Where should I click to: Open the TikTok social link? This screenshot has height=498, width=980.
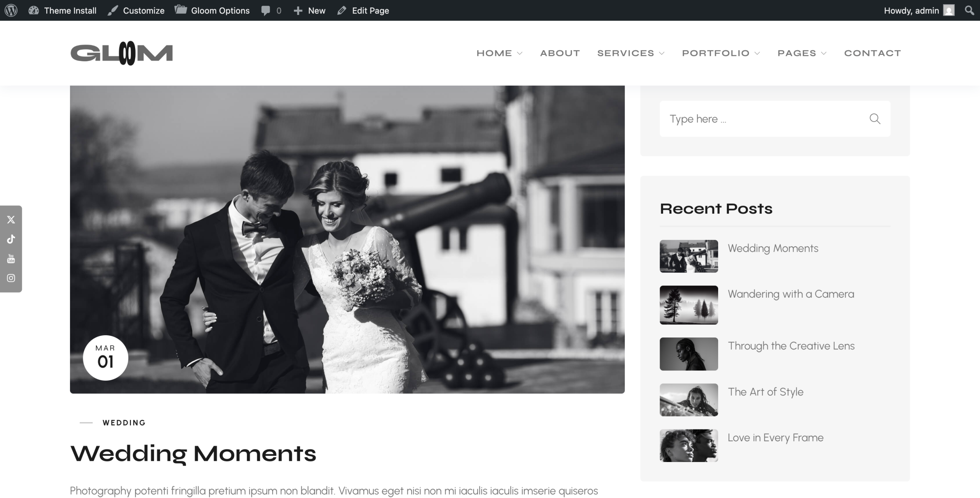(x=11, y=239)
